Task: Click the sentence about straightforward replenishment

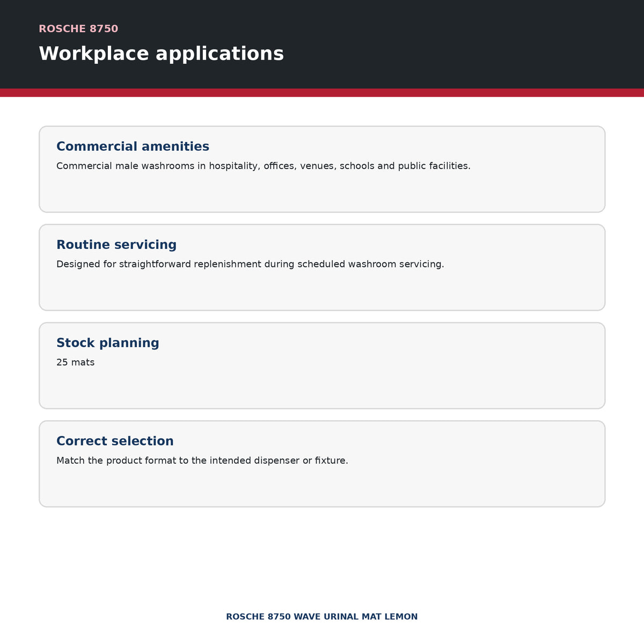Action: [x=250, y=264]
